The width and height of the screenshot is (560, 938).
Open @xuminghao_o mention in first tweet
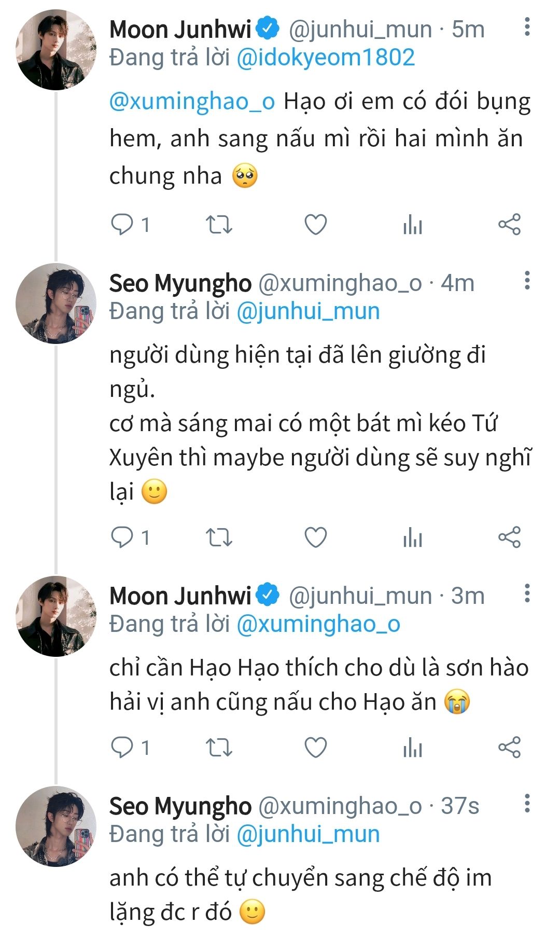tap(192, 101)
